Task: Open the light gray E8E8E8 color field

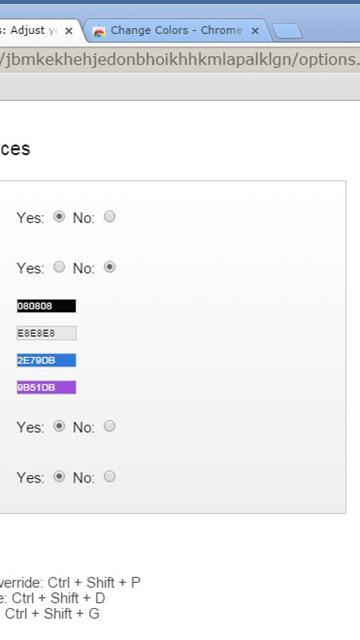Action: click(x=47, y=333)
